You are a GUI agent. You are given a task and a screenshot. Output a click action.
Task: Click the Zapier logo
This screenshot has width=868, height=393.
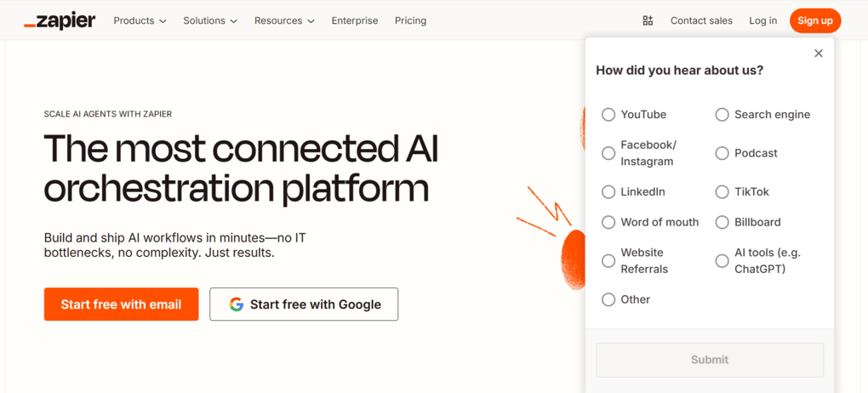pos(60,20)
